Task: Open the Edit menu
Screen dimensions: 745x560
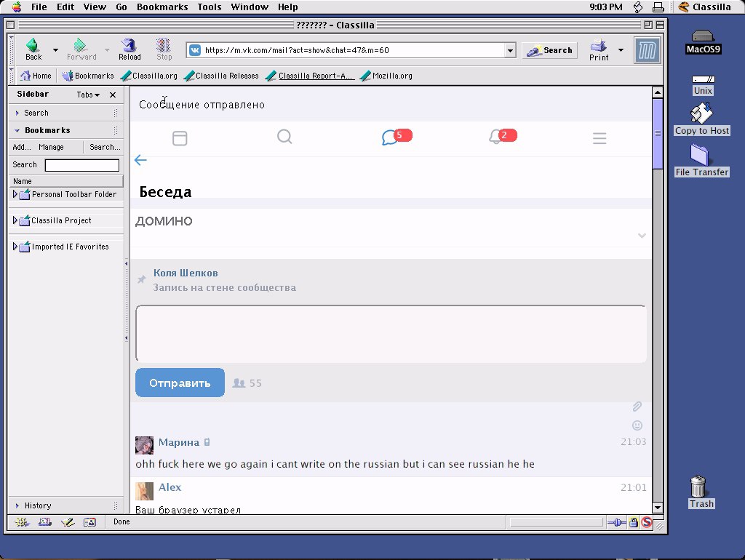Action: tap(65, 7)
